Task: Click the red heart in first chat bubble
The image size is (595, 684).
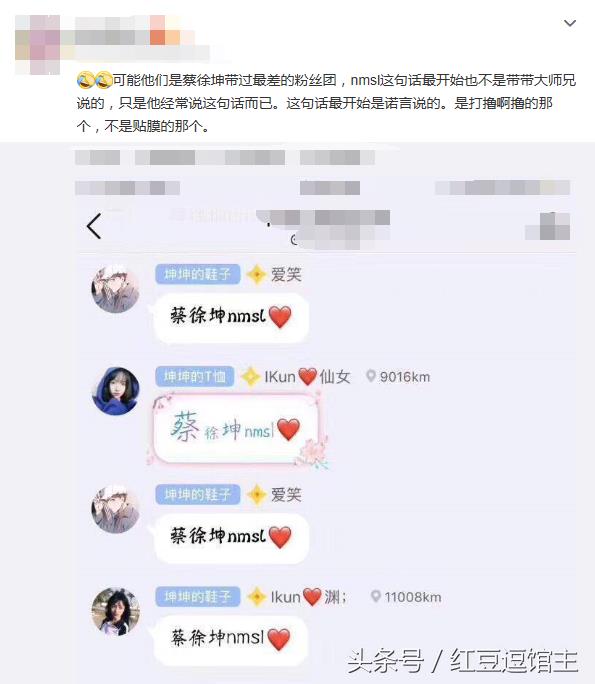Action: (280, 317)
